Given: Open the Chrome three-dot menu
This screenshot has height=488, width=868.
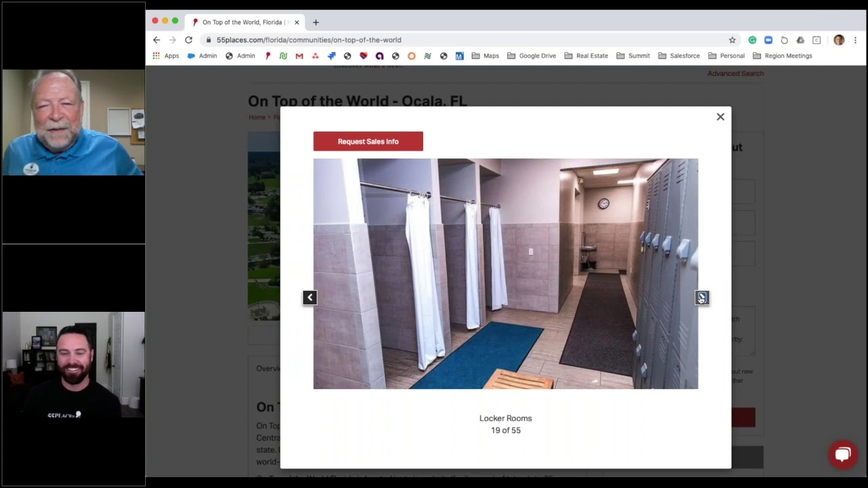Looking at the screenshot, I should 856,40.
